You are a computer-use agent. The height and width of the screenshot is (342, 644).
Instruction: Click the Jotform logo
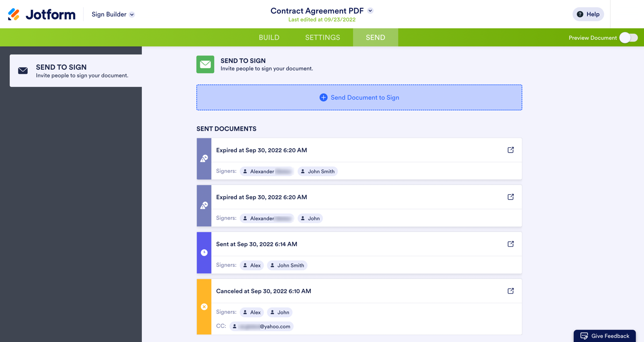click(42, 14)
